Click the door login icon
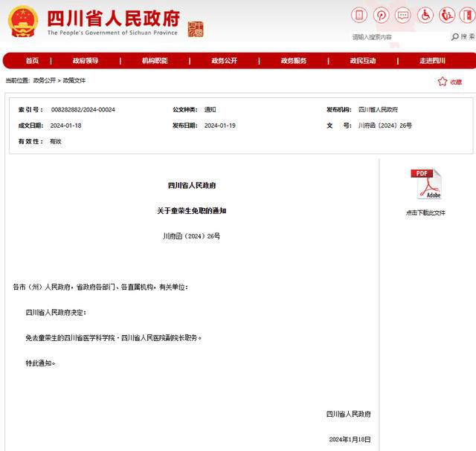 pos(467,15)
